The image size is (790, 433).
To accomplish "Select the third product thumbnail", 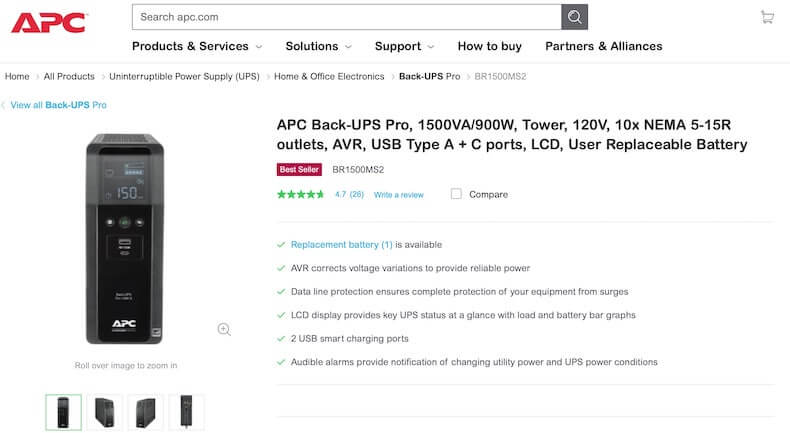I will pyautogui.click(x=146, y=412).
